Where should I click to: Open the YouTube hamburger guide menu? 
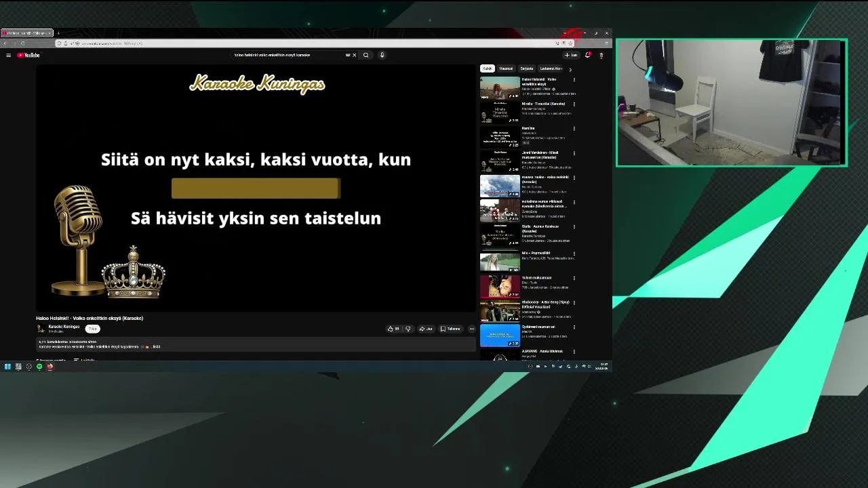[x=8, y=55]
